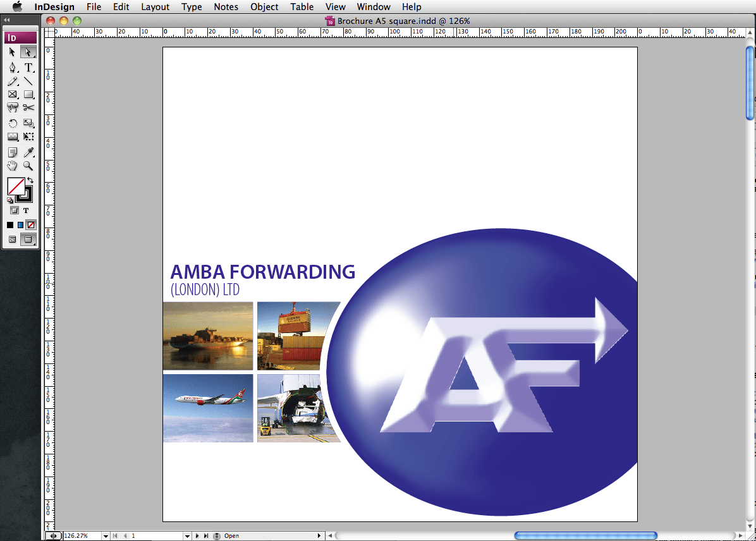Viewport: 756px width, 541px height.
Task: Select the Scale tool
Action: (x=28, y=123)
